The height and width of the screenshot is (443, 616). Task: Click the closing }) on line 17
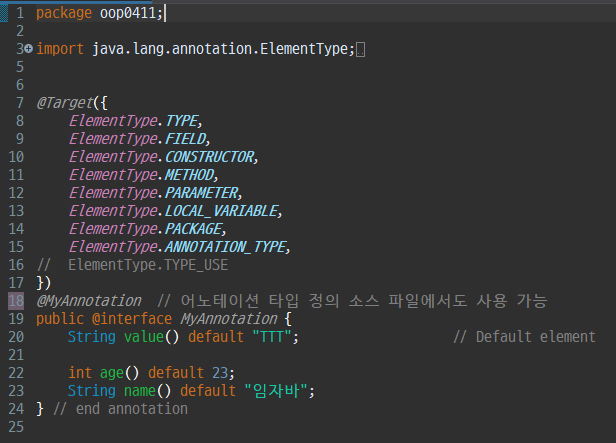click(44, 283)
